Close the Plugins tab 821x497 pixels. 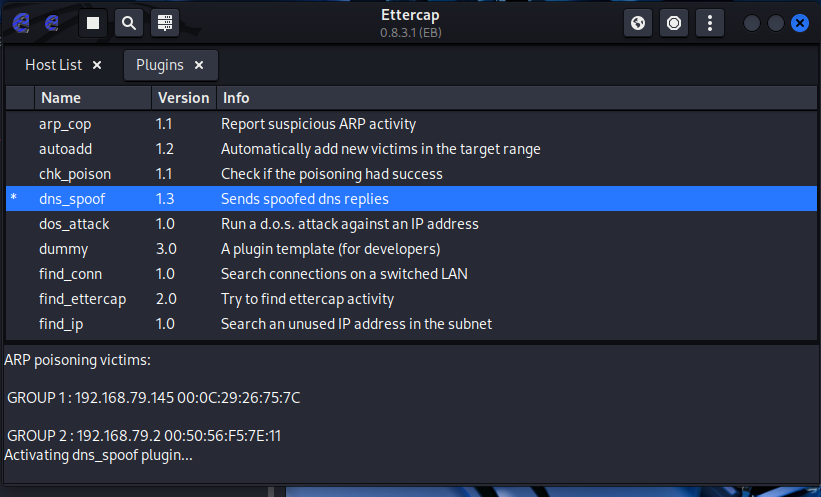[199, 65]
